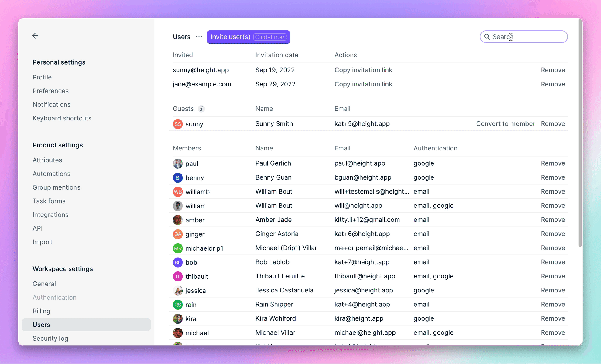Remove member Kira Wohlford

point(553,318)
